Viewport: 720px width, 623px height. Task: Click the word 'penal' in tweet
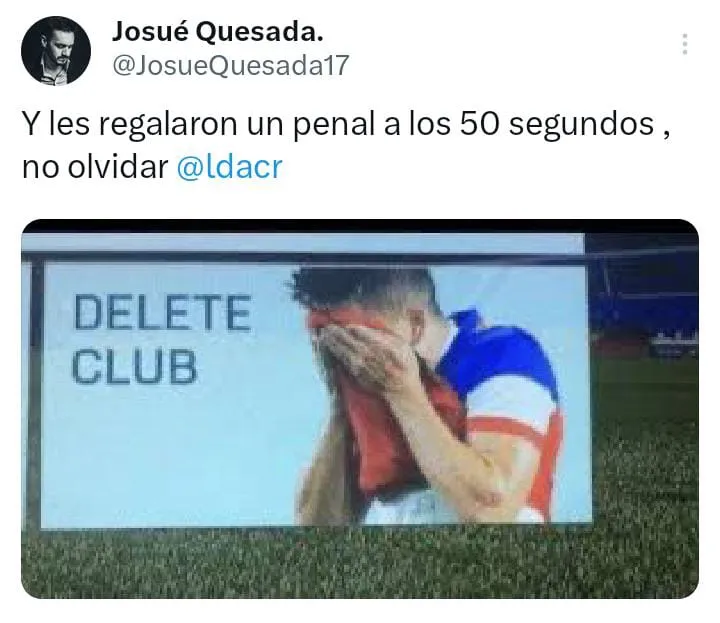point(334,125)
